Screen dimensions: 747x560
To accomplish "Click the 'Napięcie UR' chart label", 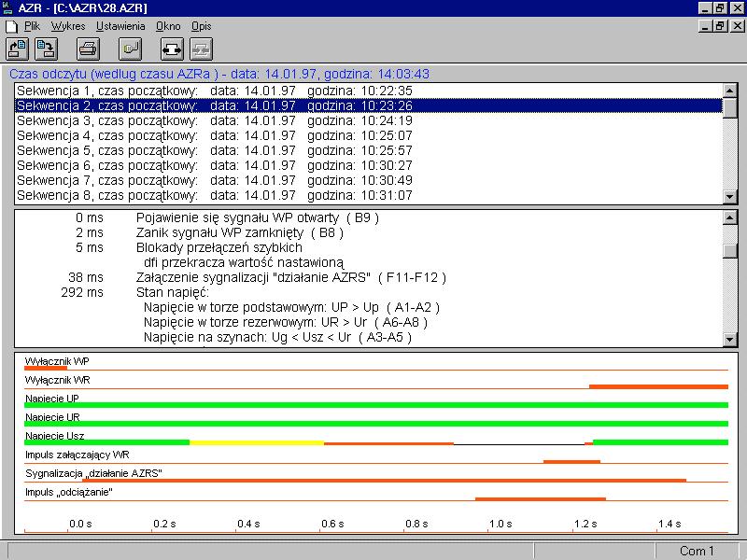I will 52,417.
